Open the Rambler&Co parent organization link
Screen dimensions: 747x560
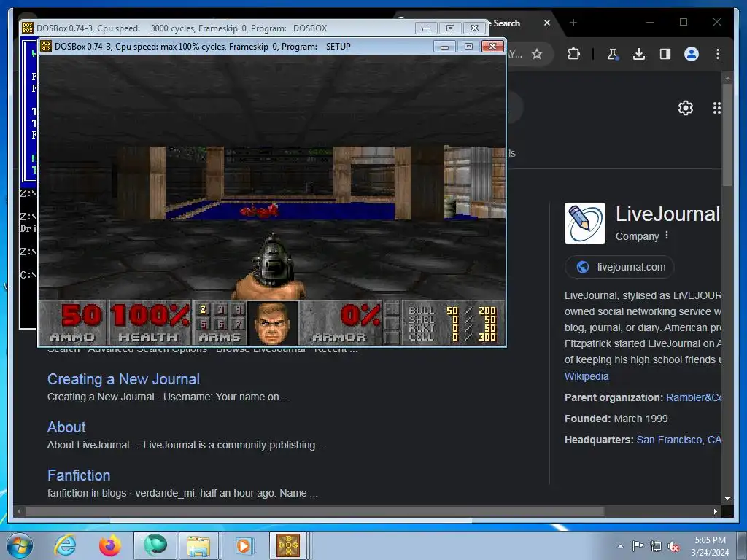tap(694, 397)
